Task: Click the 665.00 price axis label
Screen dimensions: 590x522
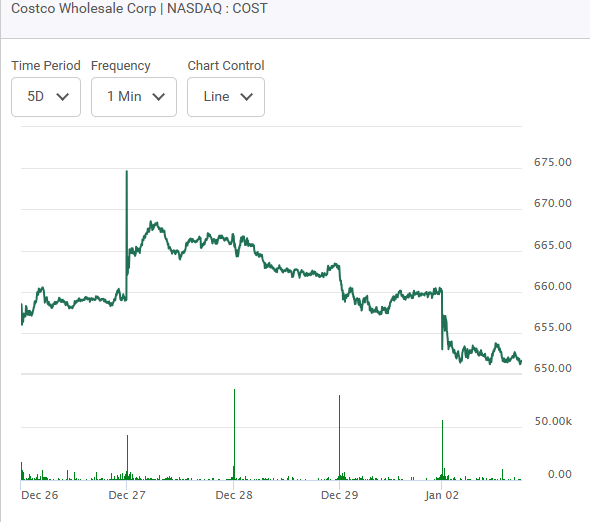Action: 552,245
